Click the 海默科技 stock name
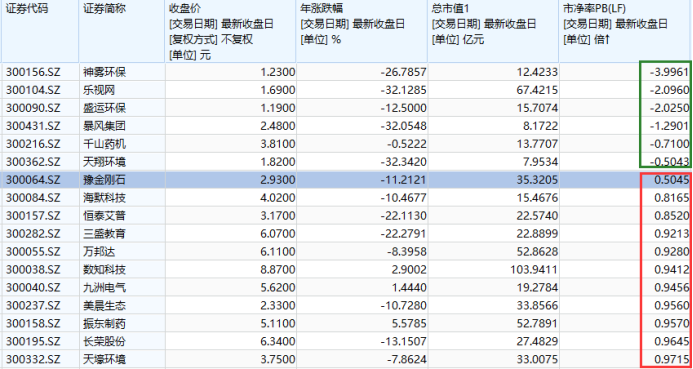Viewport: 693px width, 369px height. click(105, 198)
